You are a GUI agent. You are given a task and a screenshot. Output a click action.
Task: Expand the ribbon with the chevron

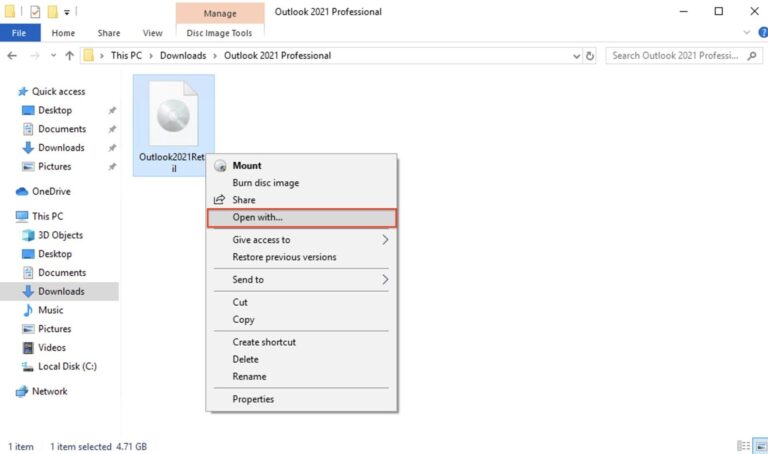pos(746,32)
